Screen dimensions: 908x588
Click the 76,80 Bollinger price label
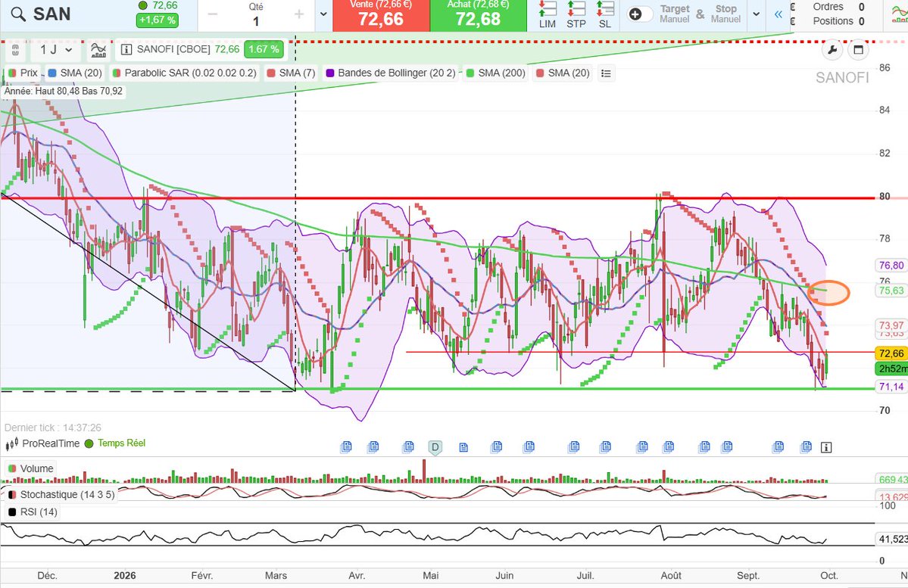tap(891, 266)
